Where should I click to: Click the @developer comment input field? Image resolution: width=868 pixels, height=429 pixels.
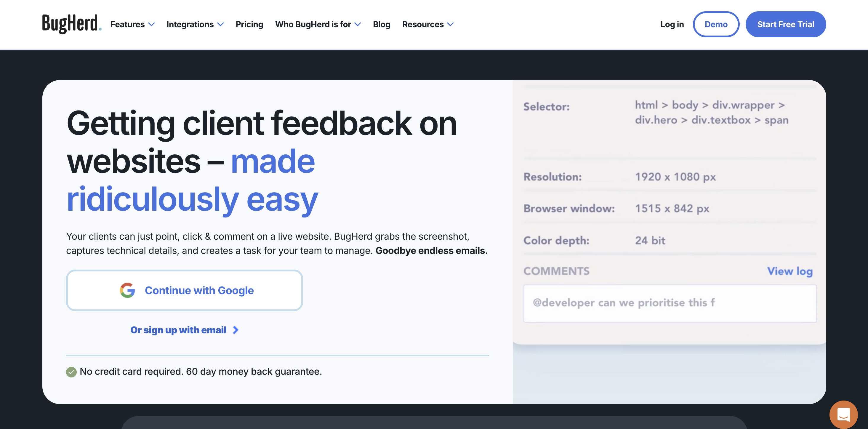click(x=670, y=303)
